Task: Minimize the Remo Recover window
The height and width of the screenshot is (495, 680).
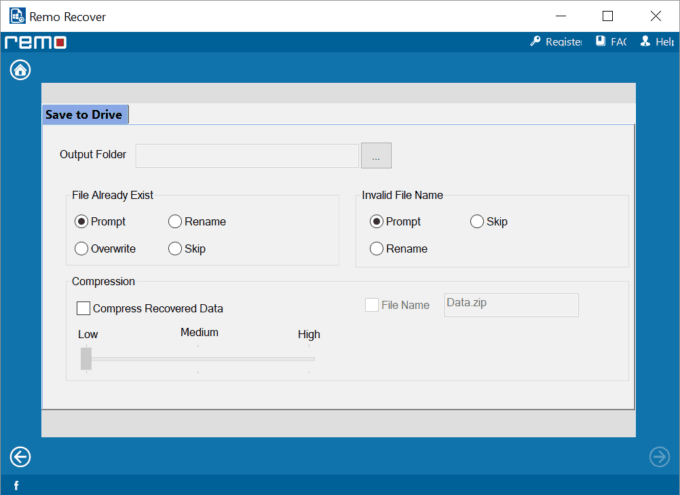Action: click(561, 16)
